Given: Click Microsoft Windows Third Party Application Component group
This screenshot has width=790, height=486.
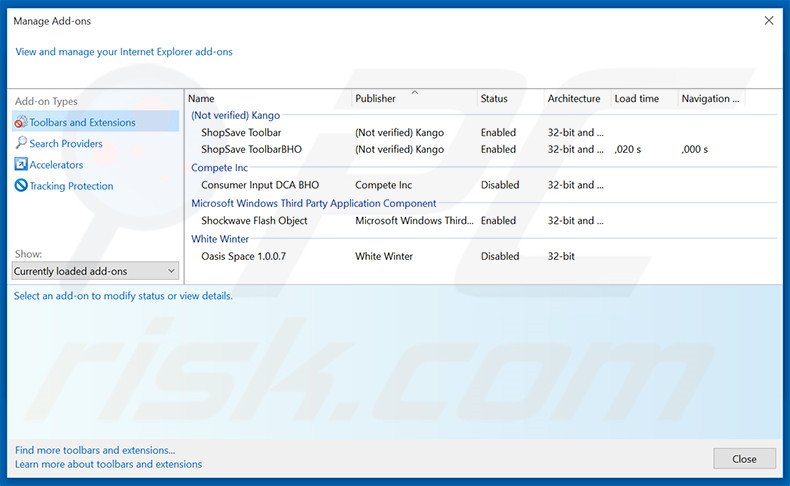Looking at the screenshot, I should coord(313,203).
